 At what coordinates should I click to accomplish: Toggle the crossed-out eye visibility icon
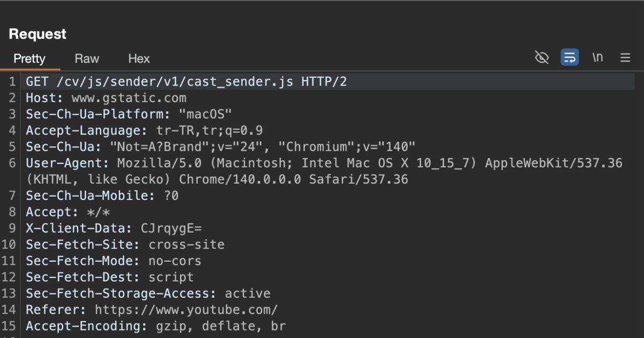click(x=542, y=57)
